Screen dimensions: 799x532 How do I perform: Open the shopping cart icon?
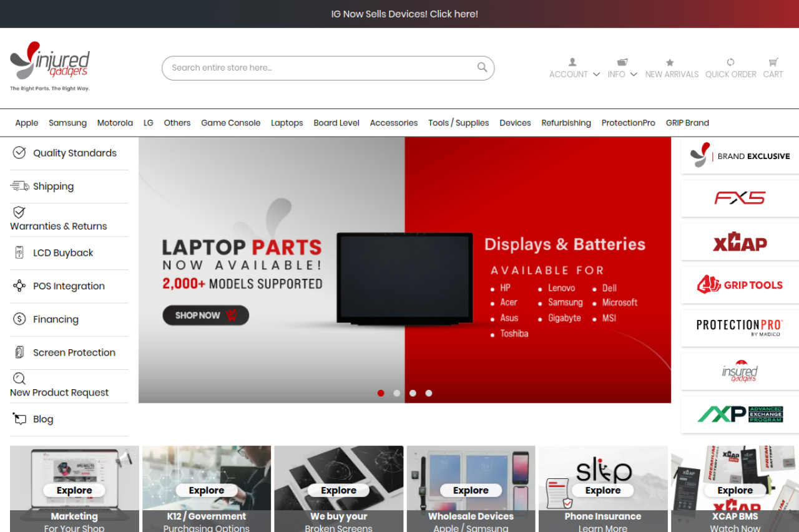point(773,62)
